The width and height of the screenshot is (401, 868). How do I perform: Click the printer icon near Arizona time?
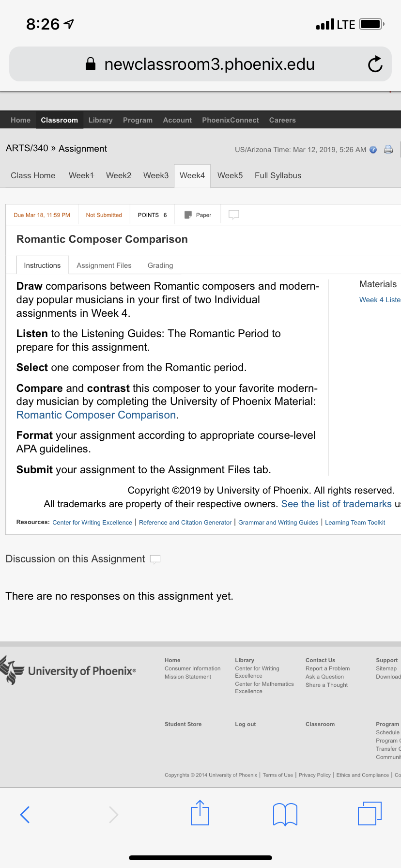388,149
